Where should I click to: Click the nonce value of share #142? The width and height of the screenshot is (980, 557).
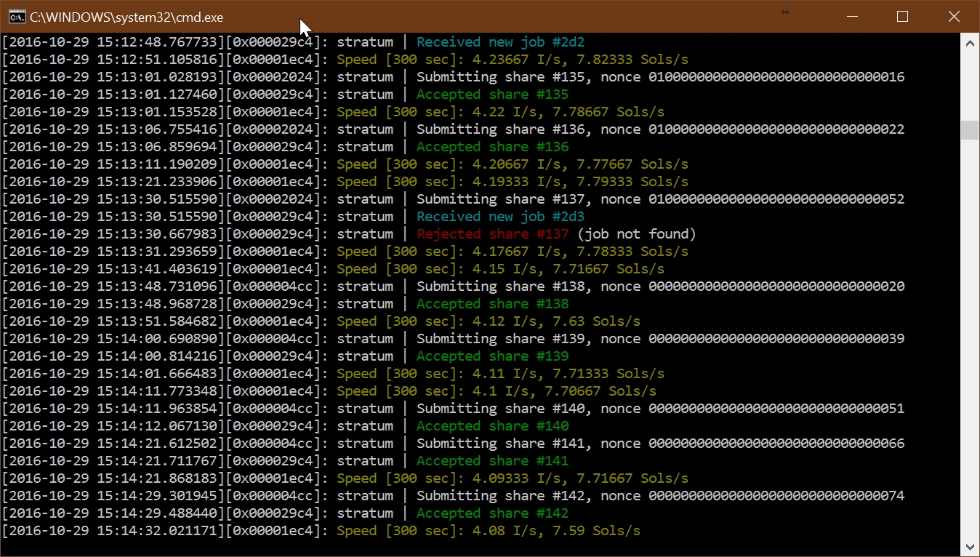(776, 496)
